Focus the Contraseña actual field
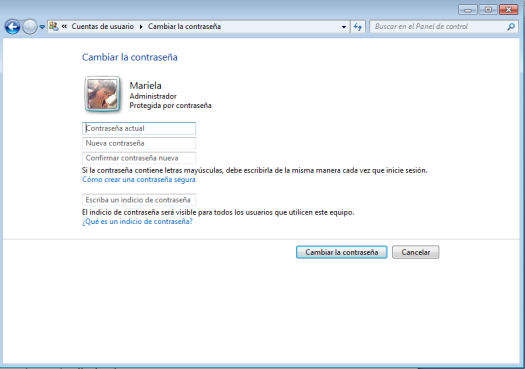The image size is (525, 369). [x=139, y=128]
